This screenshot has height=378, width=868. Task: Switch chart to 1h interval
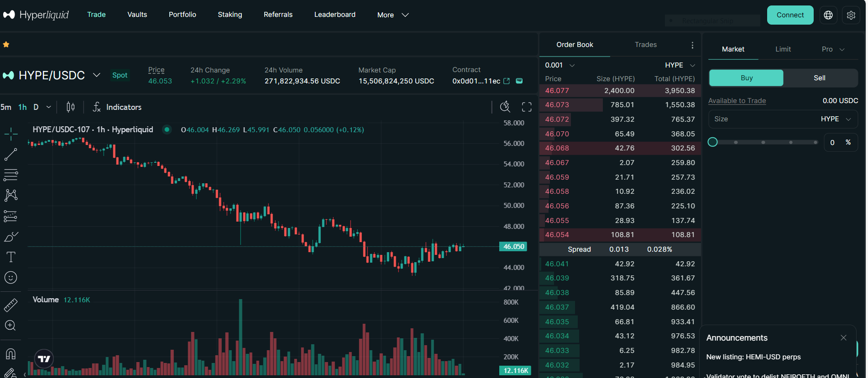(22, 107)
